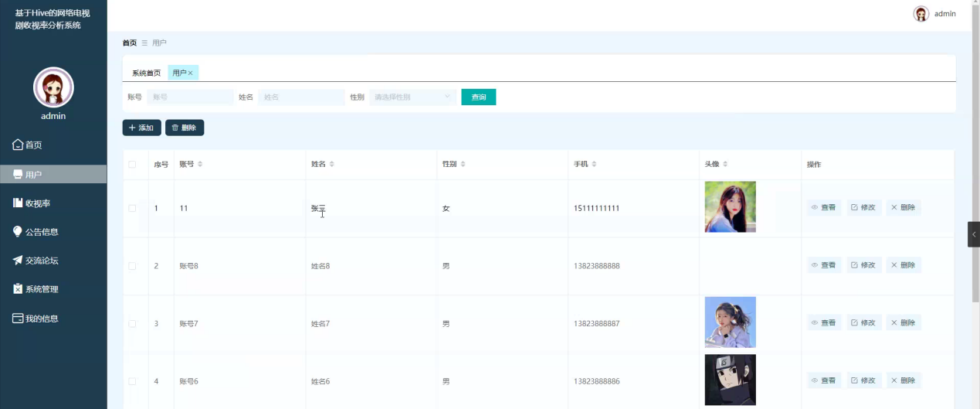
Task: Click phone number 13823888888
Action: coord(596,266)
